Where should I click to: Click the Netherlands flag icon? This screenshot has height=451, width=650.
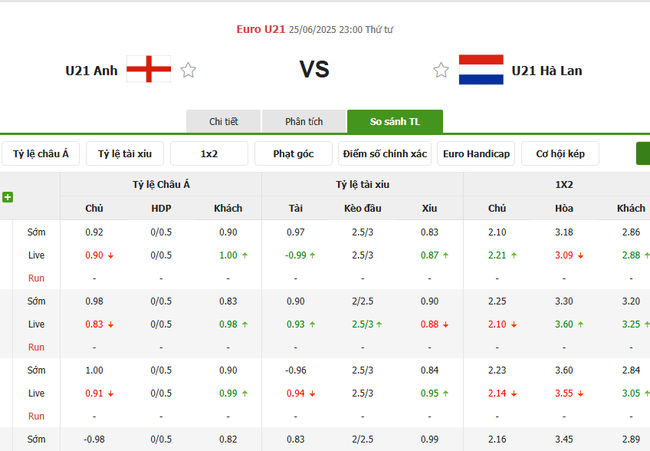[481, 70]
